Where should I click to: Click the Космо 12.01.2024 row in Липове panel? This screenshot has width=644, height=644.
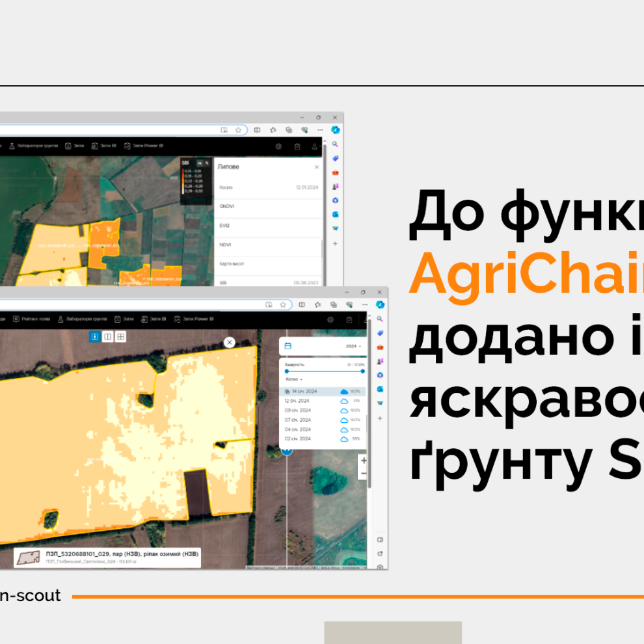pos(268,188)
